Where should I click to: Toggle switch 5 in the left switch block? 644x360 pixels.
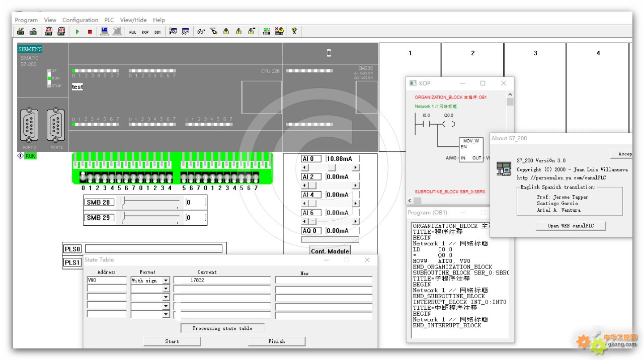[x=119, y=178]
